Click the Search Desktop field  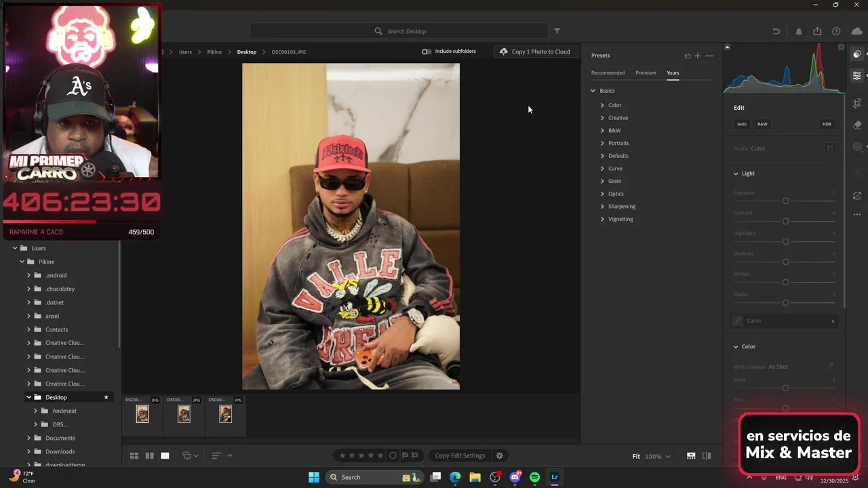[399, 31]
